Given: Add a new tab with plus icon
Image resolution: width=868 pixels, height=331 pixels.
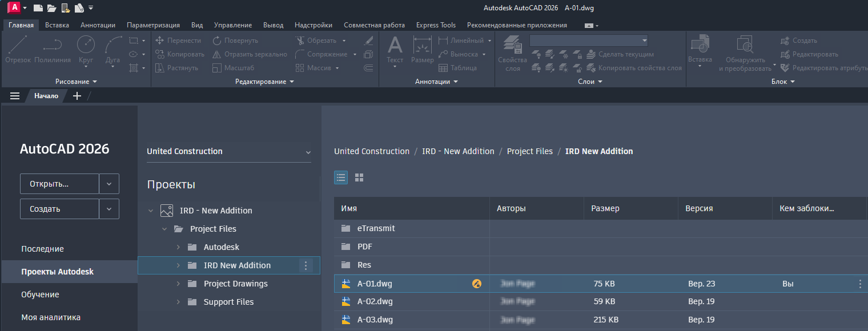Looking at the screenshot, I should (77, 96).
